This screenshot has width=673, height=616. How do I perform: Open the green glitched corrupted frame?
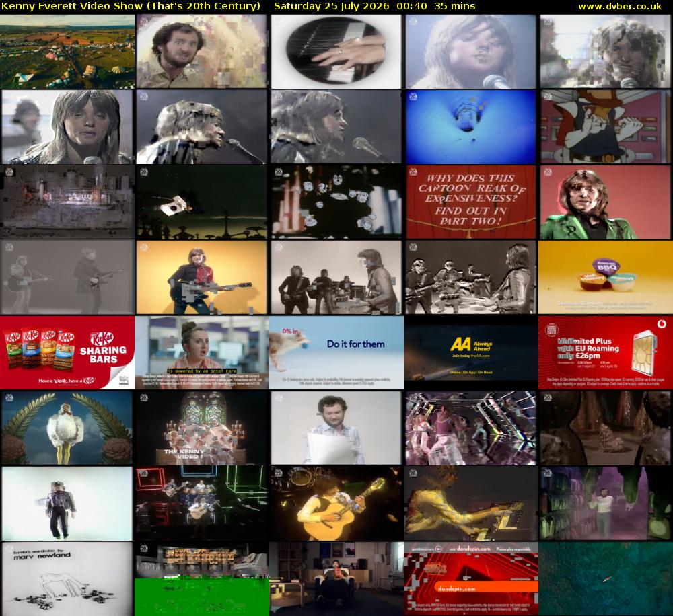click(202, 579)
